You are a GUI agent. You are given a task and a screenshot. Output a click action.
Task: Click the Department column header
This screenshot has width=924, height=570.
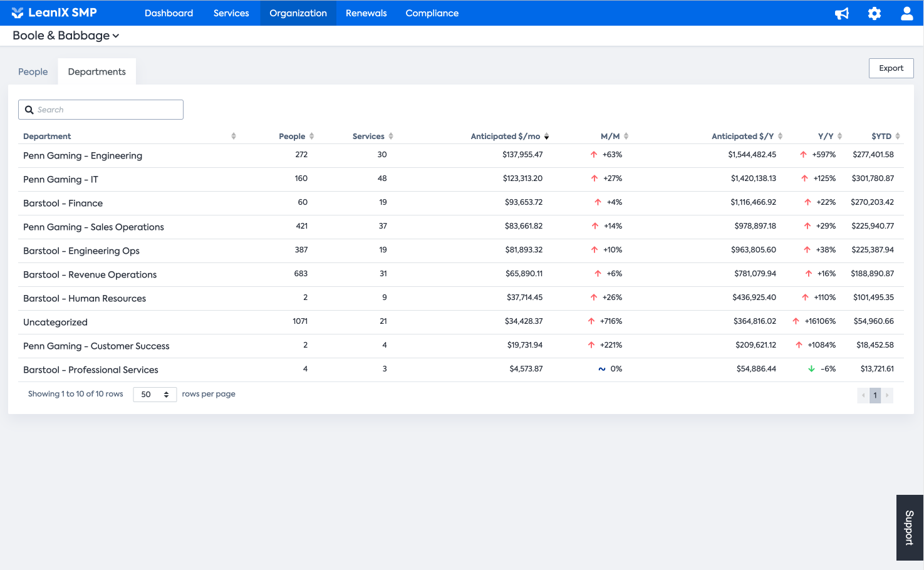tap(47, 136)
